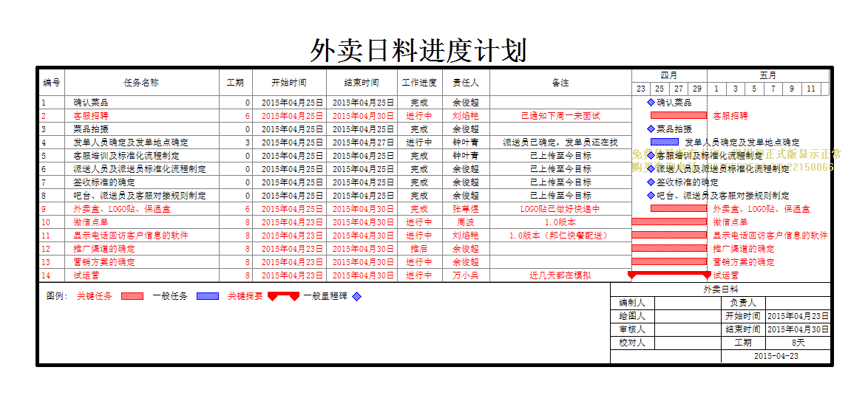
Task: Select the 派送人员及派送员标准化流程制定 milestone diamond
Action: (651, 168)
